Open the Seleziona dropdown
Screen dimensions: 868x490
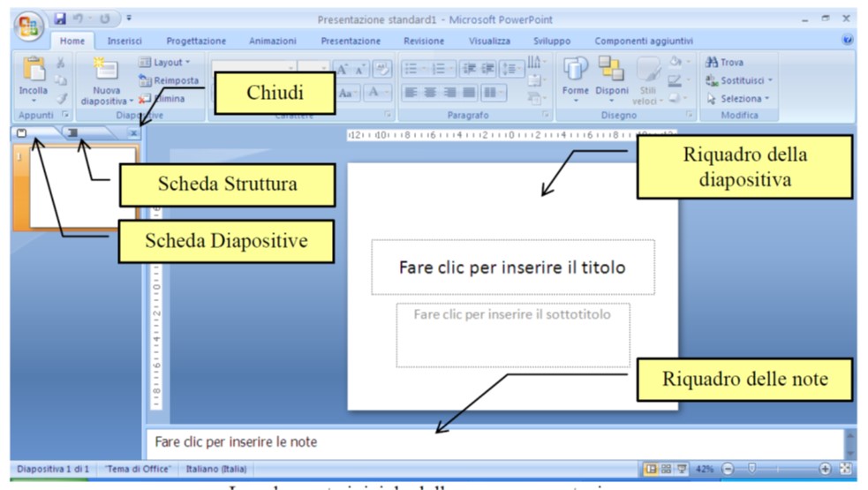(738, 99)
